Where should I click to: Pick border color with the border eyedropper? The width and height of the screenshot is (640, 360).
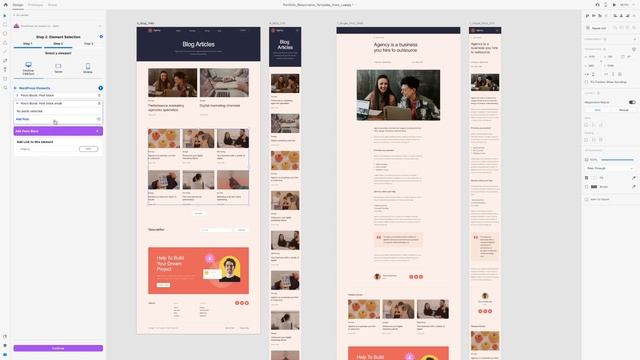coord(634,187)
